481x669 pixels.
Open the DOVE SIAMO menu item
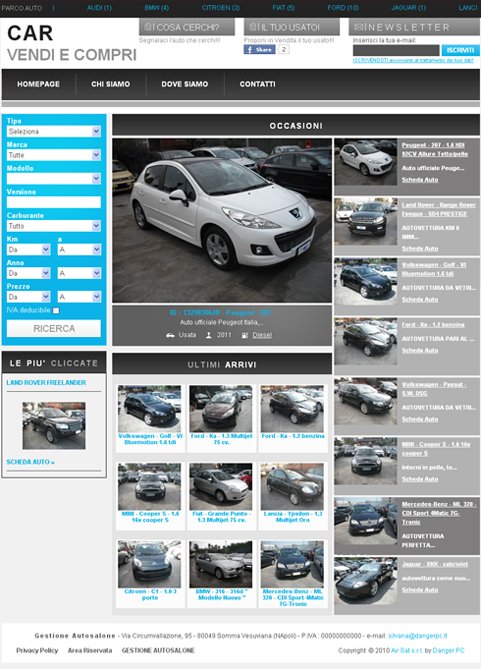pos(185,84)
